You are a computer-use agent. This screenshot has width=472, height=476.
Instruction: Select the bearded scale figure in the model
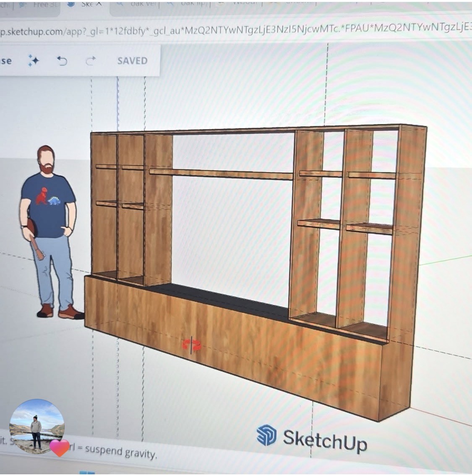coord(49,232)
